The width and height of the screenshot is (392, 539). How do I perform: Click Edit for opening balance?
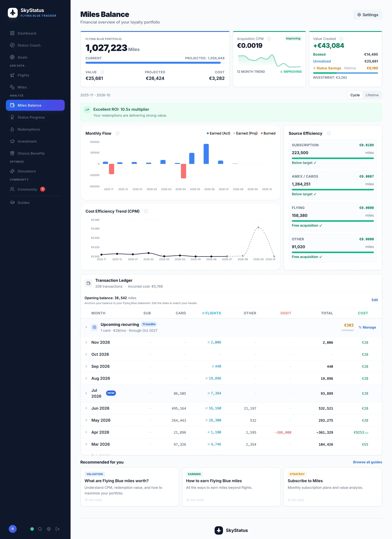pos(375,300)
